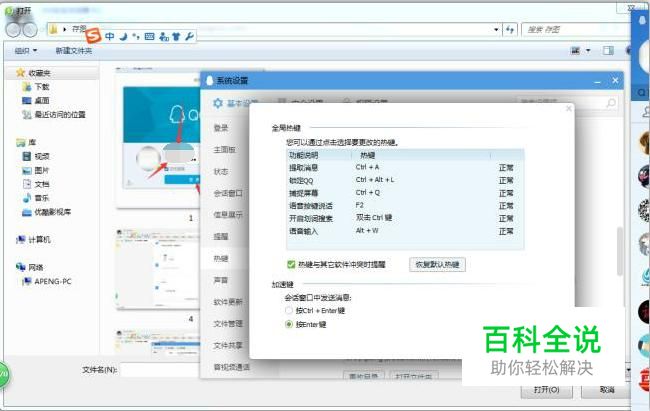This screenshot has height=411, width=650.
Task: Click the 取消 button in file dialog
Action: pos(606,390)
